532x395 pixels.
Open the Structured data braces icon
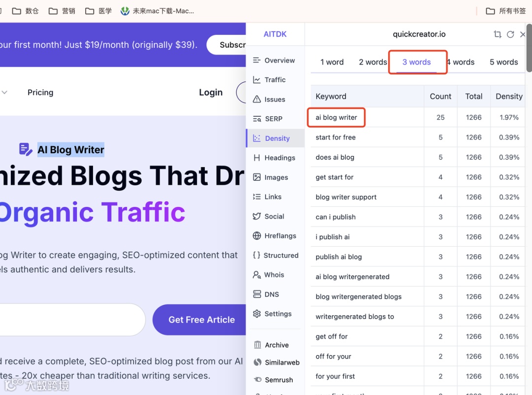(x=257, y=255)
